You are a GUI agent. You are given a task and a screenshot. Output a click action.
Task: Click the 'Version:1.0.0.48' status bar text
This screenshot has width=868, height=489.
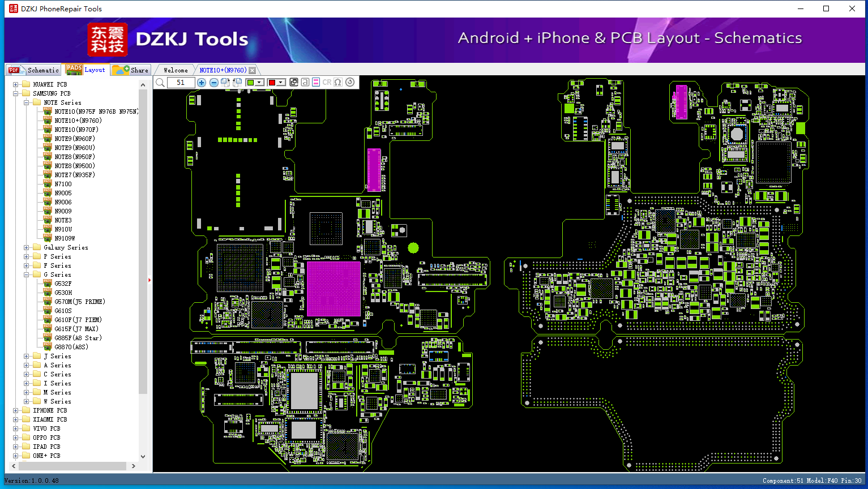[x=32, y=481]
